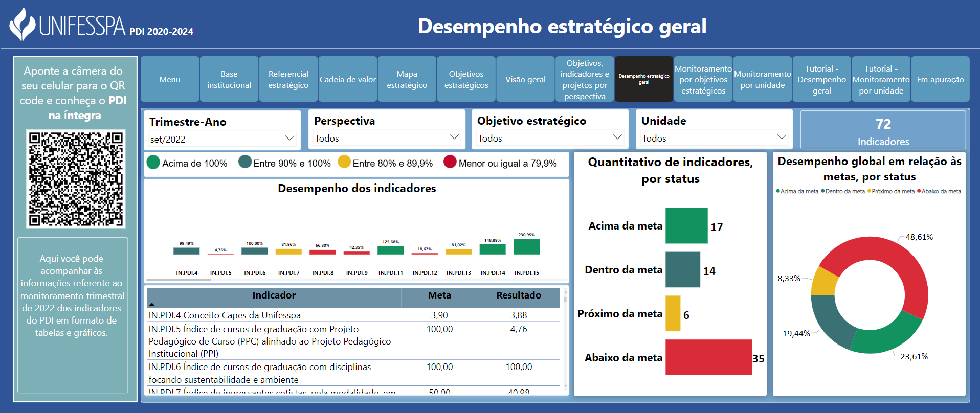Select Objetivos estratégicos tab
This screenshot has width=980, height=413.
pyautogui.click(x=466, y=79)
